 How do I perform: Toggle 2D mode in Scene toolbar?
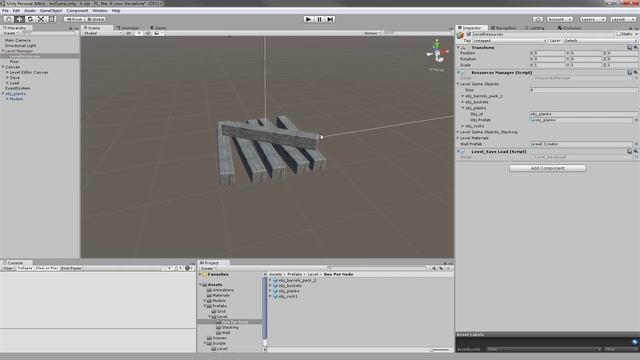point(129,33)
